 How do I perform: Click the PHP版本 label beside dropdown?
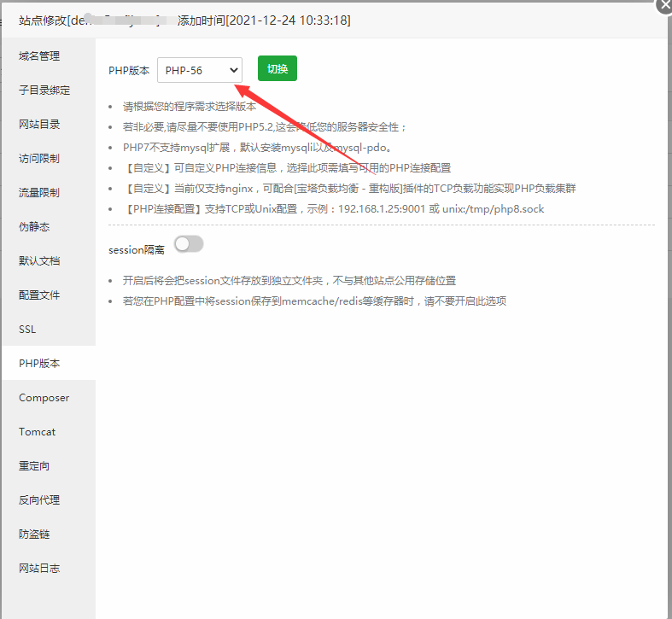click(129, 70)
